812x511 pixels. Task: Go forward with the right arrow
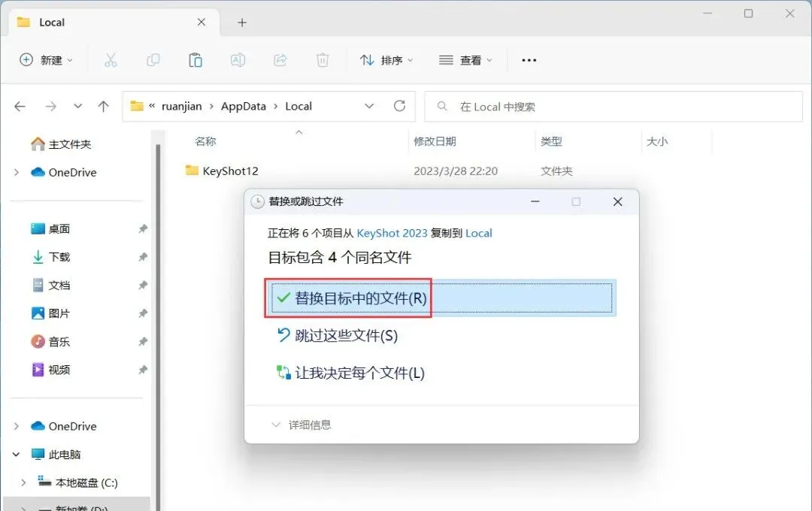51,106
